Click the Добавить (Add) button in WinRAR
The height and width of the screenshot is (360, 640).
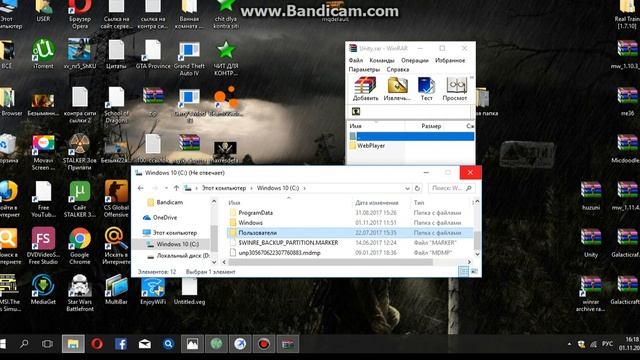click(365, 89)
